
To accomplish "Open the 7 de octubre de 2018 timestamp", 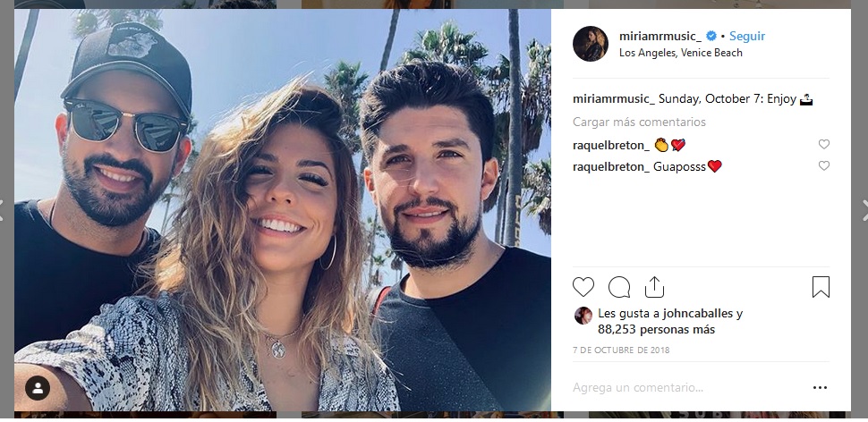I will click(x=621, y=350).
